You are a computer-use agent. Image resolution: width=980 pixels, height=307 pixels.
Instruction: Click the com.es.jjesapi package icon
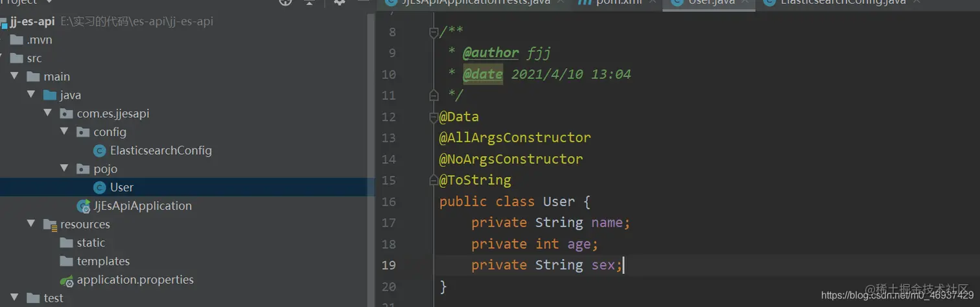coord(66,114)
